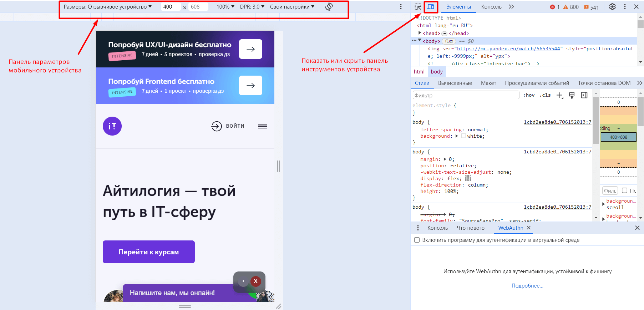Click the new style rule plus icon
Viewport: 644px width, 310px height.
(x=559, y=95)
